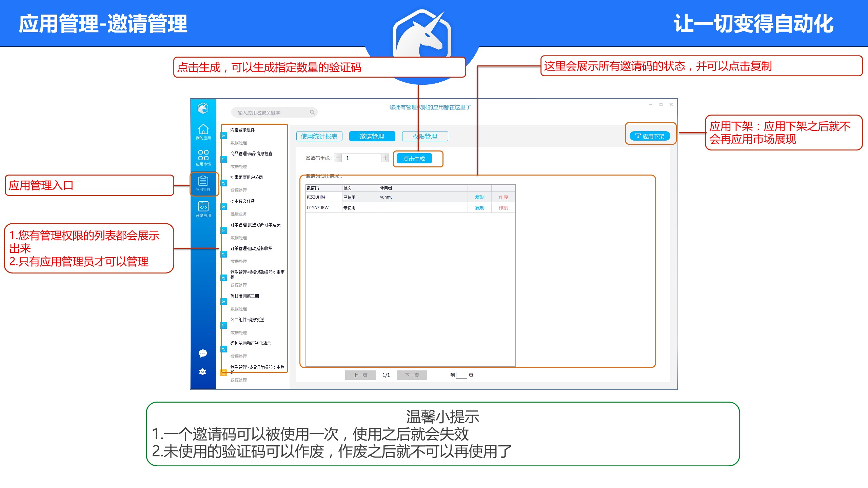Go to 下一页 in pagination

tap(412, 375)
